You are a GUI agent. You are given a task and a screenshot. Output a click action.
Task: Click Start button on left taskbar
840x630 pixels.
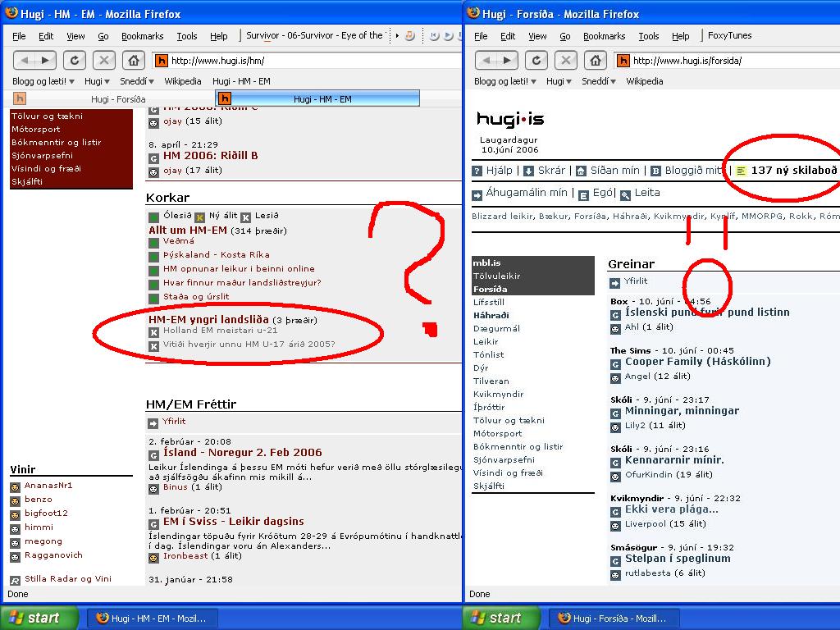39,618
